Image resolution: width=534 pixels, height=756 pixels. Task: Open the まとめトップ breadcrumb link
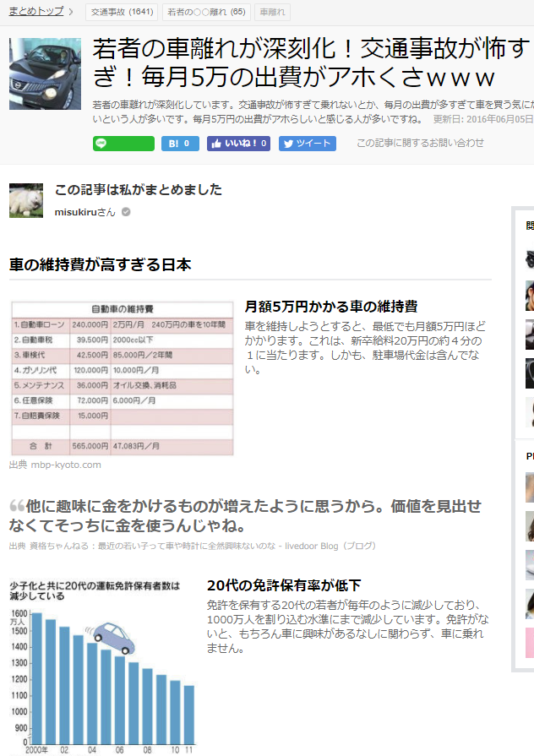(36, 11)
